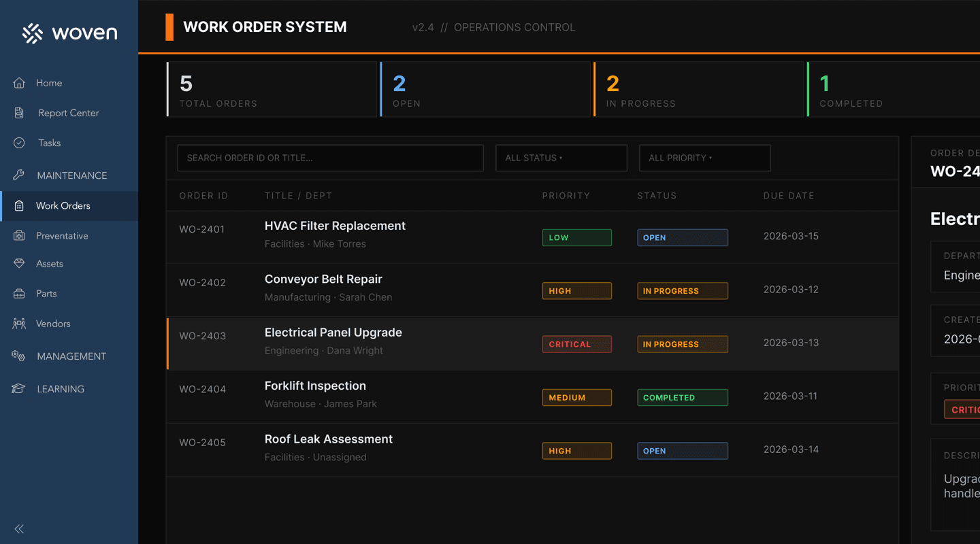Sort by STATUS column header
The image size is (980, 544).
coord(657,196)
